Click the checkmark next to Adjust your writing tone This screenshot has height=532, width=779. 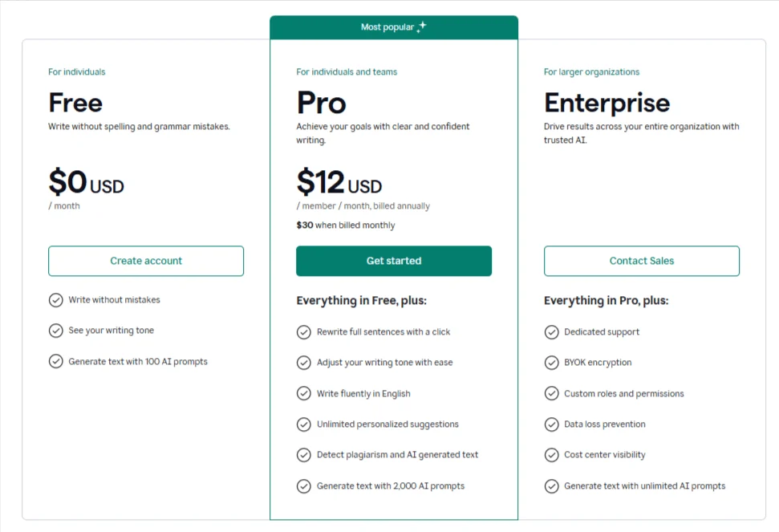304,363
